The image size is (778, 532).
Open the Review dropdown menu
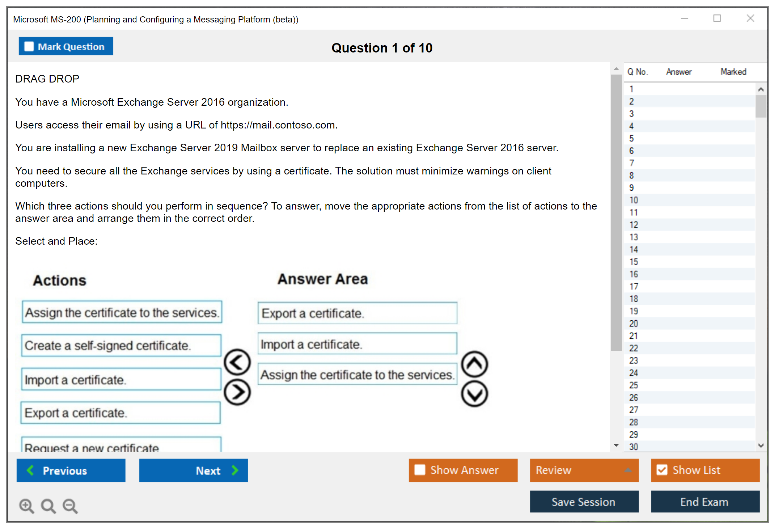584,470
